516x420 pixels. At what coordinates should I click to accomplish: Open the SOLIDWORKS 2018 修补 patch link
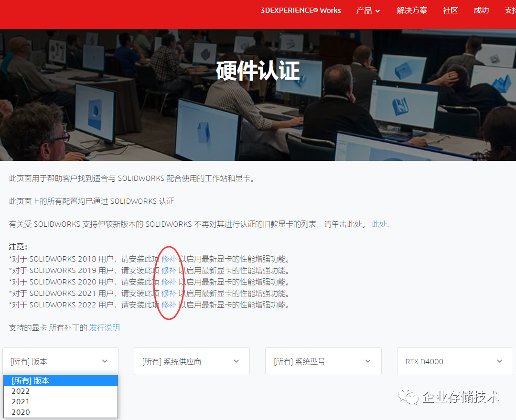click(x=168, y=259)
